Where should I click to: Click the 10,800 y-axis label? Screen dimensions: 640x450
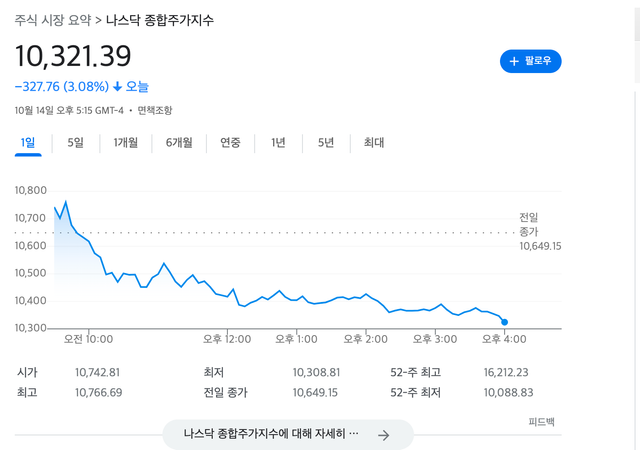(31, 190)
